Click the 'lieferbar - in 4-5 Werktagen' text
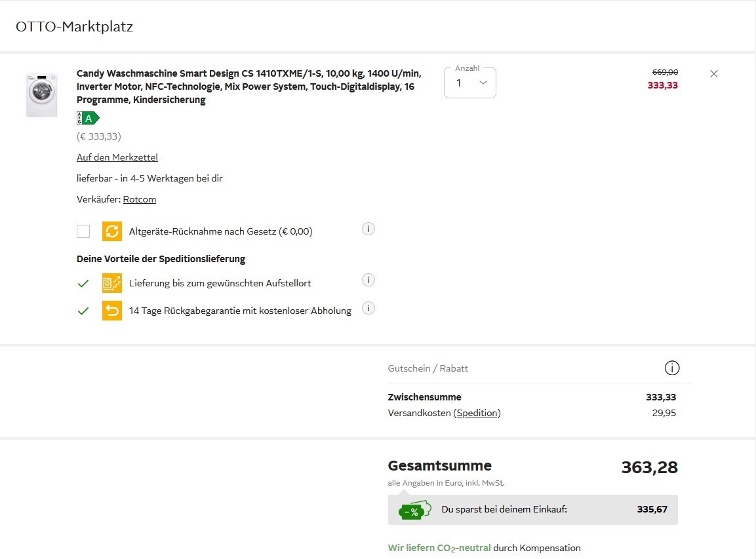 [149, 178]
